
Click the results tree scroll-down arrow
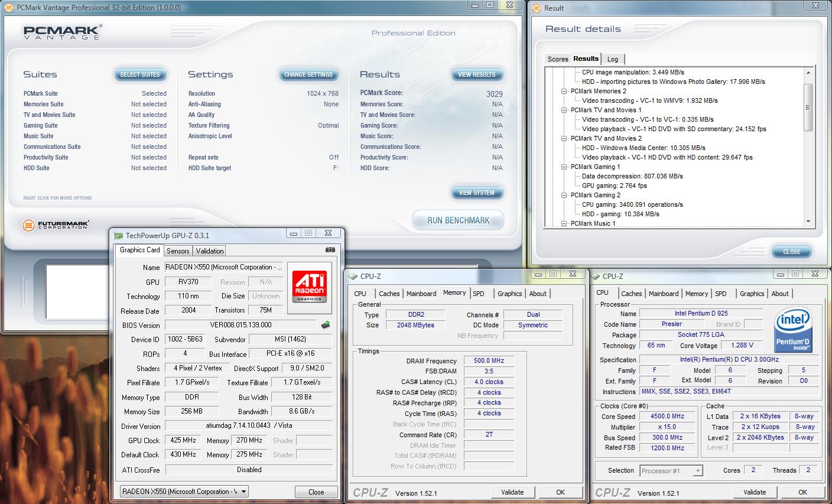pos(808,222)
